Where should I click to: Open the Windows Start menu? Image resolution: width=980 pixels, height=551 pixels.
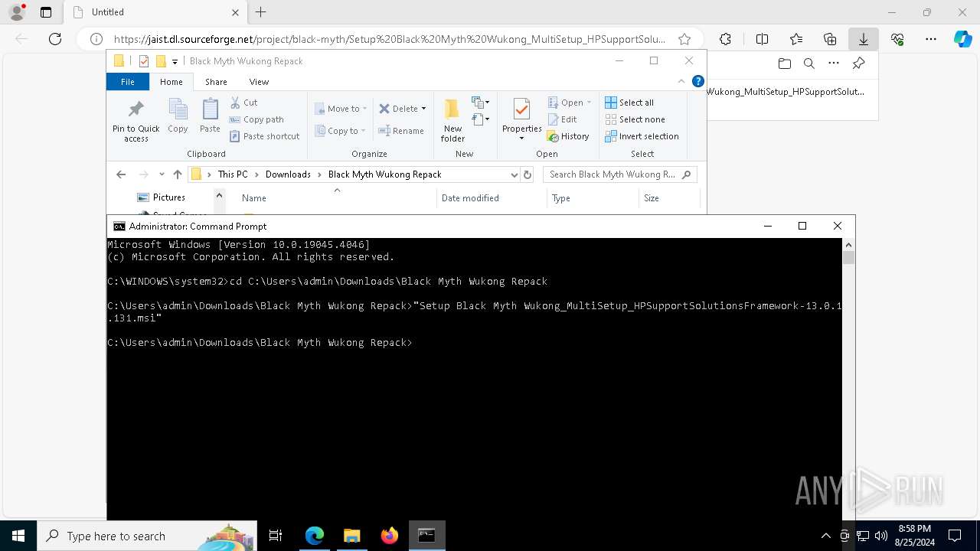tap(18, 536)
